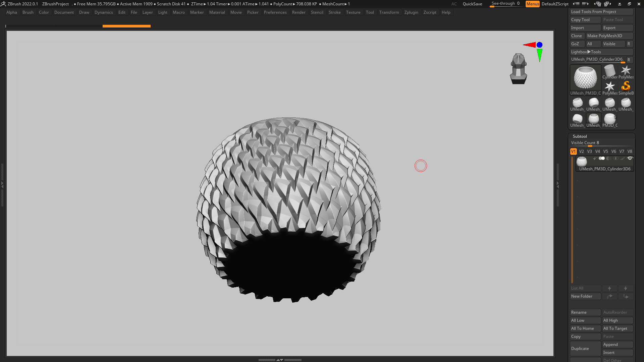Click the Rename subtool button
The image size is (644, 362).
point(585,312)
